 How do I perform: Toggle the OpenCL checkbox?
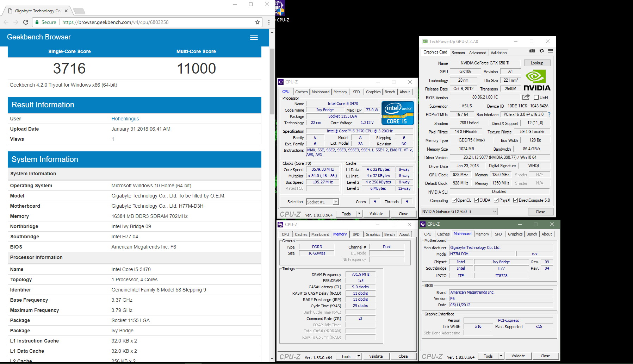click(x=454, y=200)
